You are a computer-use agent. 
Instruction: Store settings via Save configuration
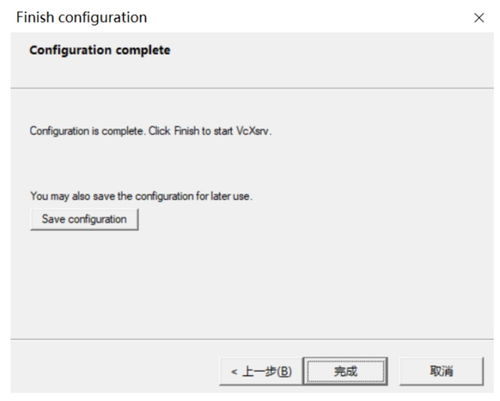(x=84, y=219)
